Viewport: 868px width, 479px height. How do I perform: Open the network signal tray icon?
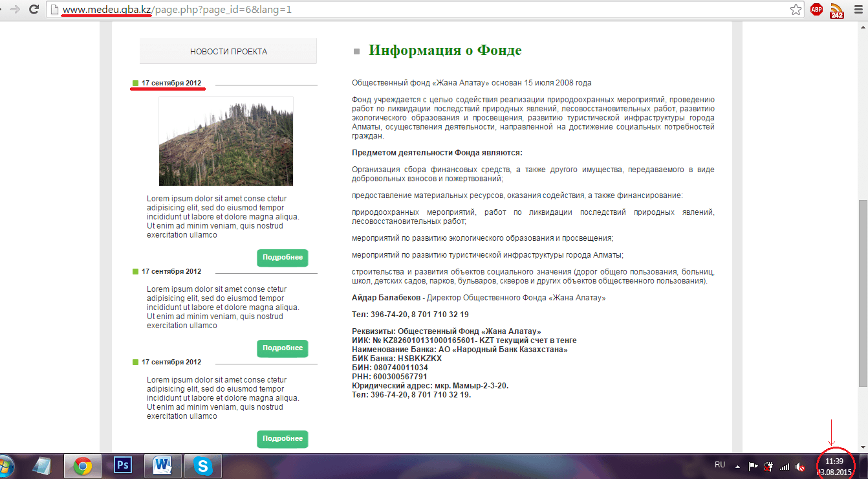(x=785, y=466)
